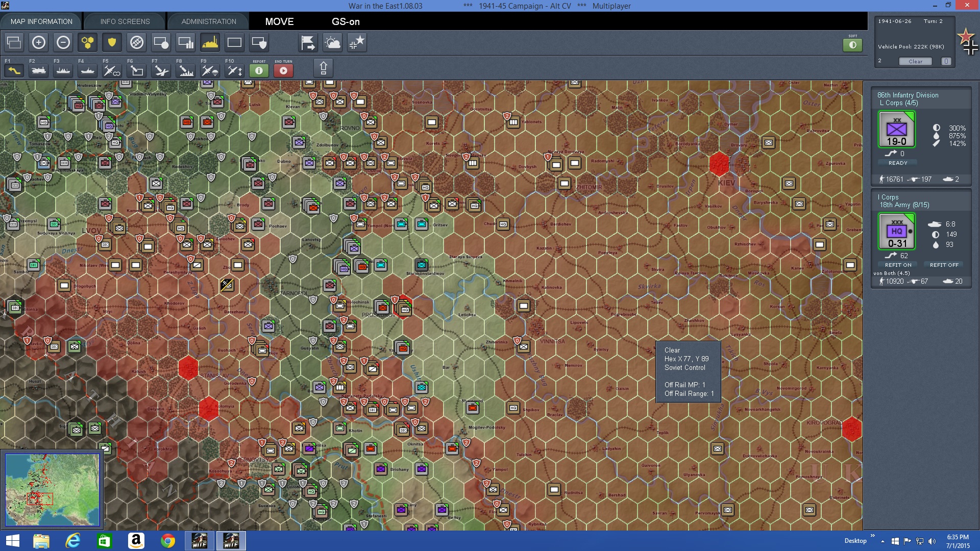Select F1 move mode yellow arrow
The image size is (980, 551).
coord(14,70)
